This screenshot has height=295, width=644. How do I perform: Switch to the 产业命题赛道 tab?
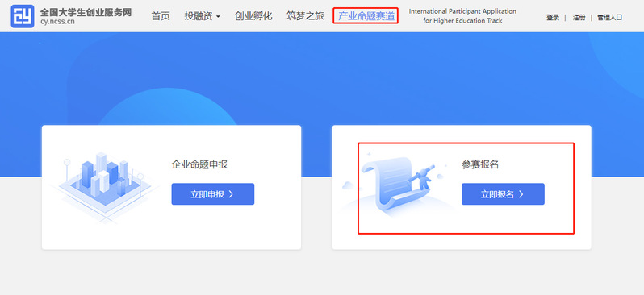click(x=366, y=16)
